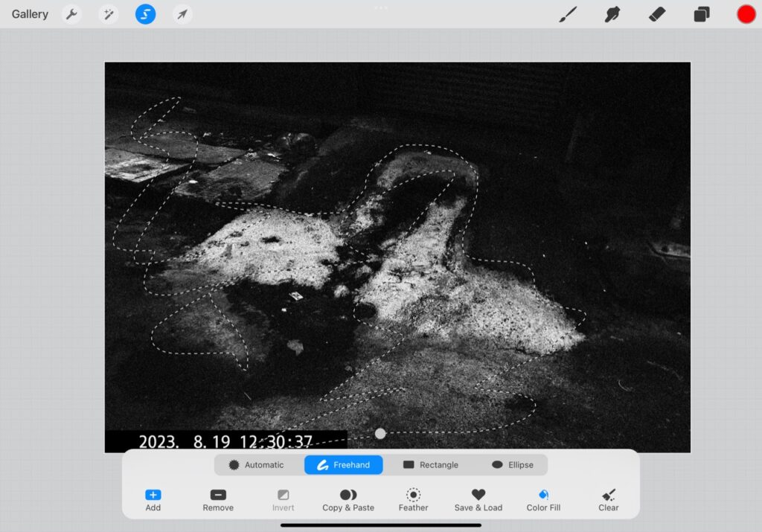Image resolution: width=762 pixels, height=532 pixels.
Task: Select the Smudge tool
Action: [612, 14]
